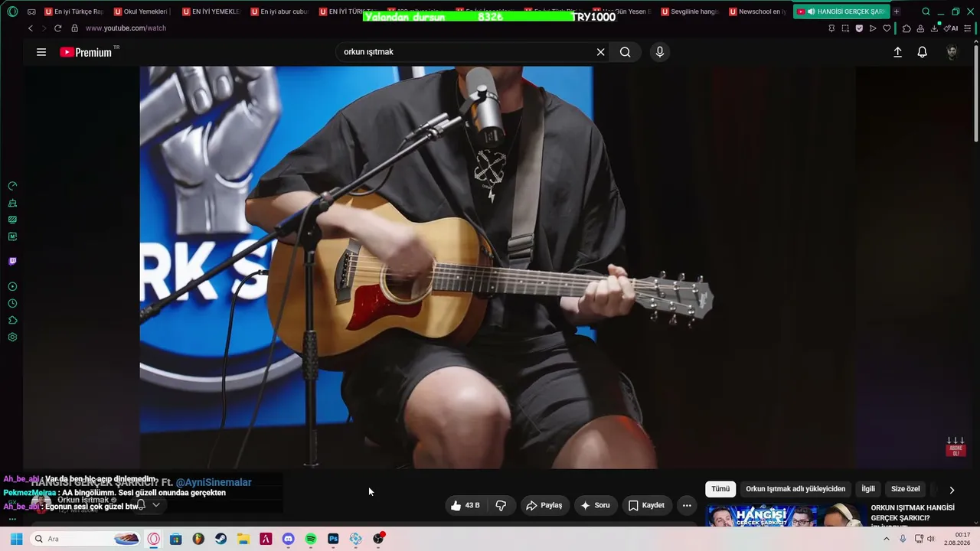Image resolution: width=980 pixels, height=551 pixels.
Task: Open the more actions ellipsis menu
Action: [x=687, y=505]
